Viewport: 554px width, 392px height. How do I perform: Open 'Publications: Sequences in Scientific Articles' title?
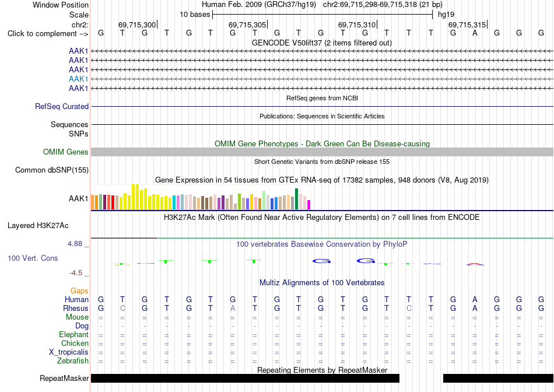(x=322, y=116)
